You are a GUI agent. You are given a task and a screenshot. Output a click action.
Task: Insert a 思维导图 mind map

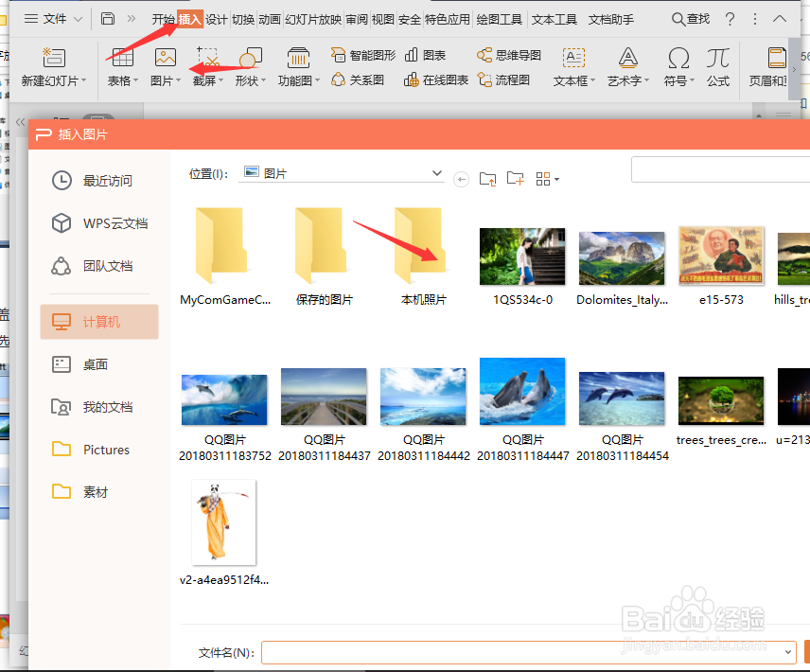pos(509,55)
